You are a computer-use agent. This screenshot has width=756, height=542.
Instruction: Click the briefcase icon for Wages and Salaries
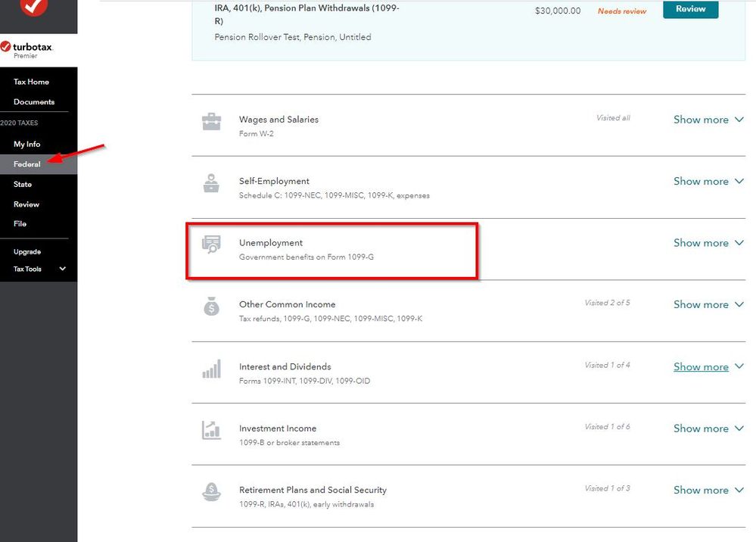211,122
